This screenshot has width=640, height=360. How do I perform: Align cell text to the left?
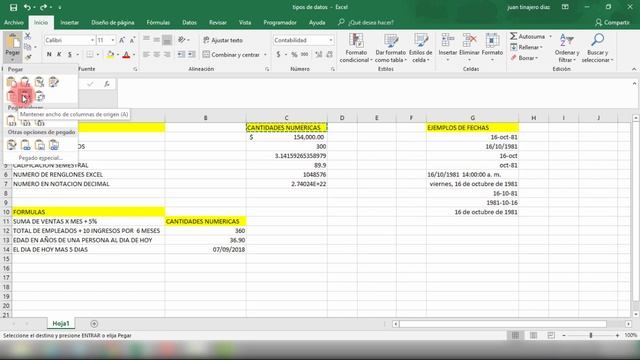(146, 54)
